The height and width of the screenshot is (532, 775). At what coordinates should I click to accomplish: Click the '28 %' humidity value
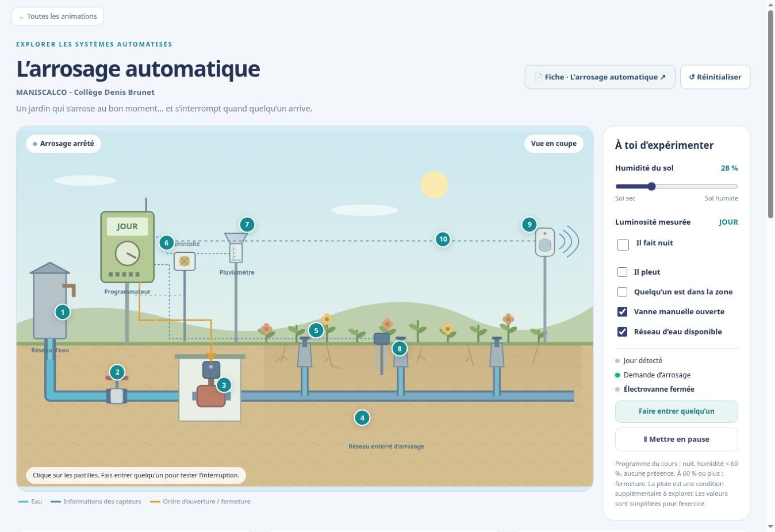pyautogui.click(x=729, y=168)
